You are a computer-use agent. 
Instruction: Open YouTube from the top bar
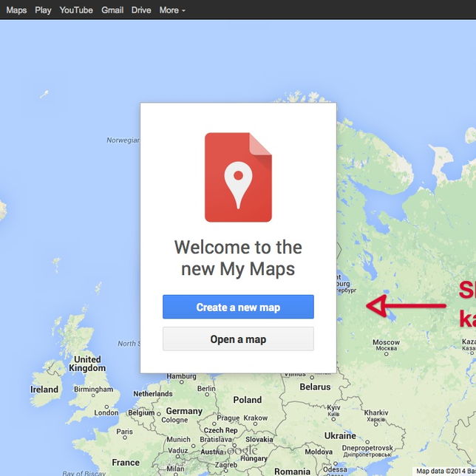pos(76,10)
